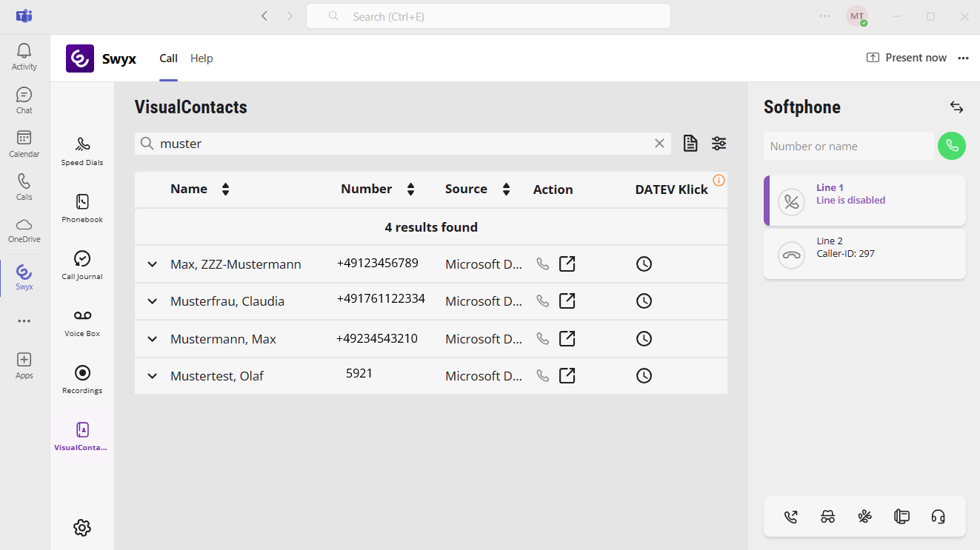Expand the Max, ZZZ-Mustermann contact row
The image size is (980, 550).
[153, 264]
